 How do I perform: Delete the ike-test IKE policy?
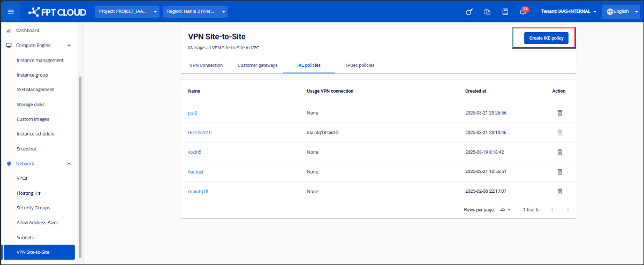click(559, 172)
